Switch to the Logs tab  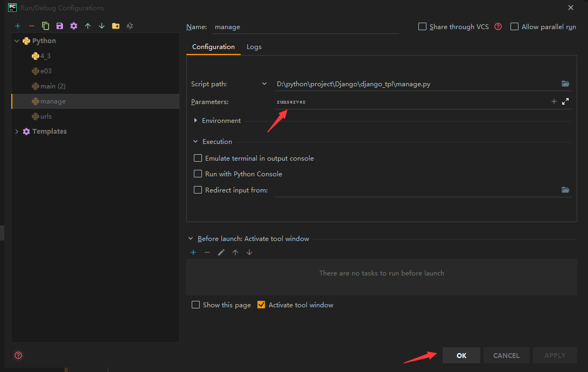(x=254, y=47)
